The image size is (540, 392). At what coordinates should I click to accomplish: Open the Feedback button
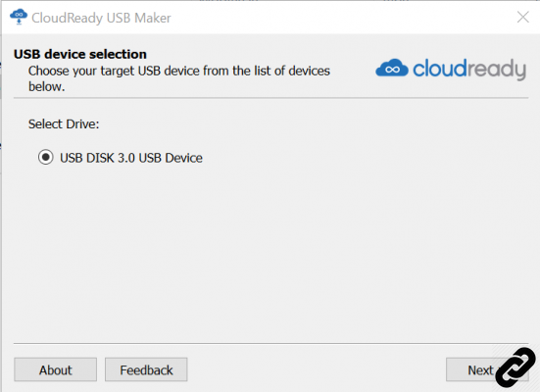[x=146, y=369]
